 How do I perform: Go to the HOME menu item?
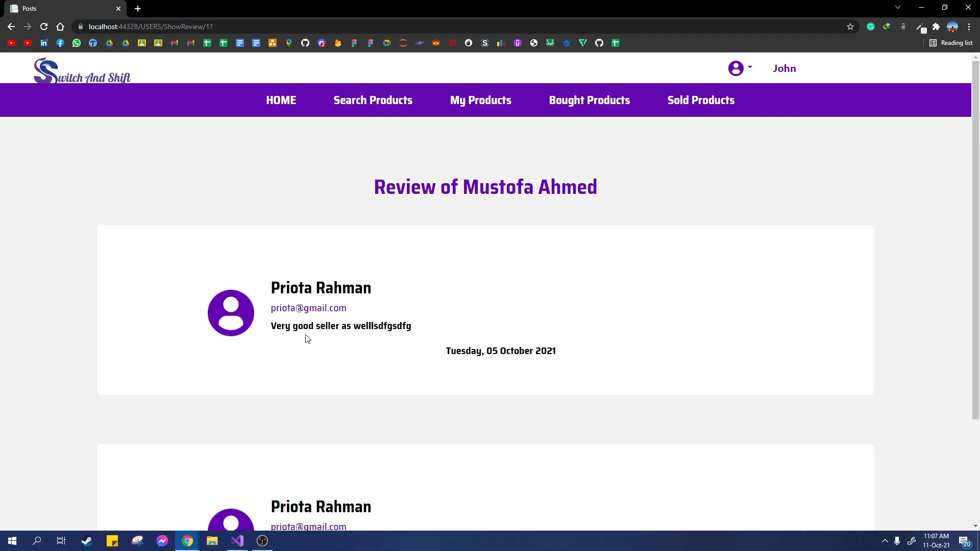pyautogui.click(x=281, y=100)
